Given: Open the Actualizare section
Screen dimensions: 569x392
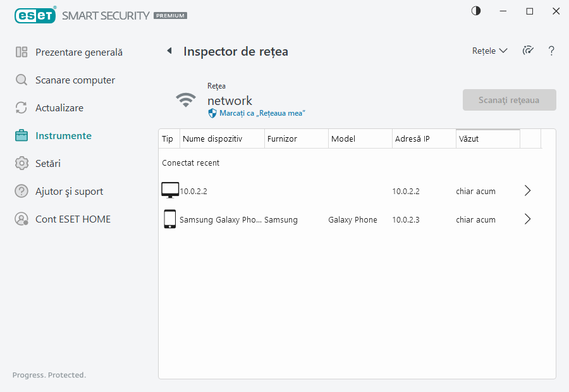Looking at the screenshot, I should (59, 108).
